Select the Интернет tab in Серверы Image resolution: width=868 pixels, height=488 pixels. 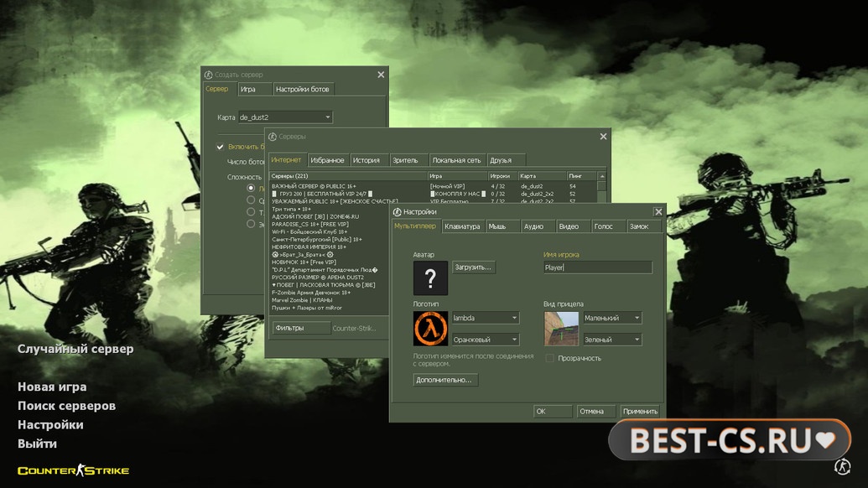point(287,159)
